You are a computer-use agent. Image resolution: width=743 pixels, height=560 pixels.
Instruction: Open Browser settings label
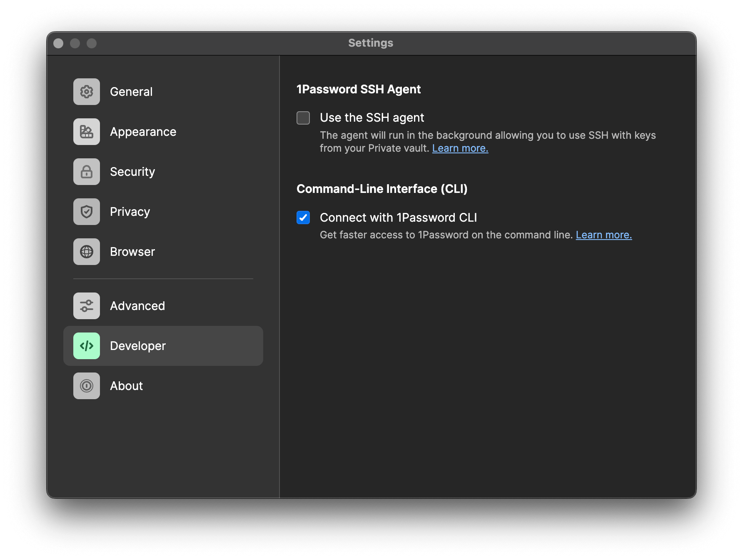pos(132,252)
